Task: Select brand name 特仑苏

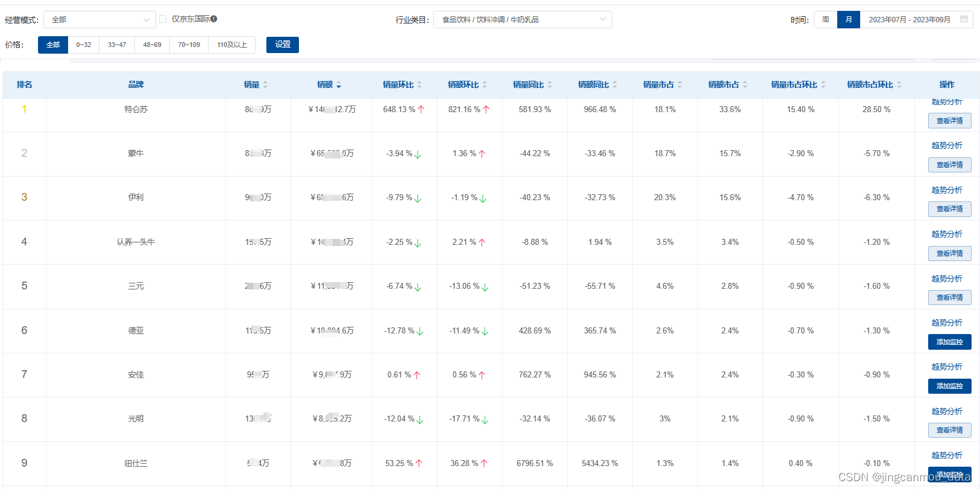Action: [x=136, y=109]
